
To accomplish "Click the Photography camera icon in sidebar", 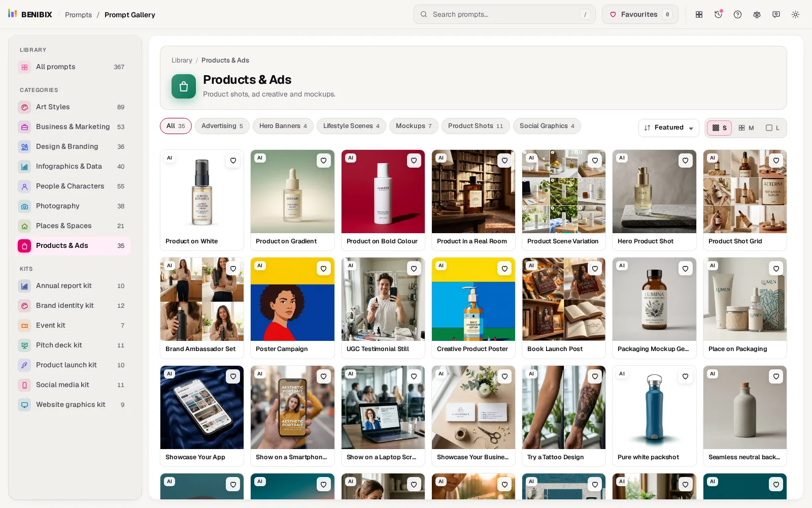I will [x=24, y=206].
